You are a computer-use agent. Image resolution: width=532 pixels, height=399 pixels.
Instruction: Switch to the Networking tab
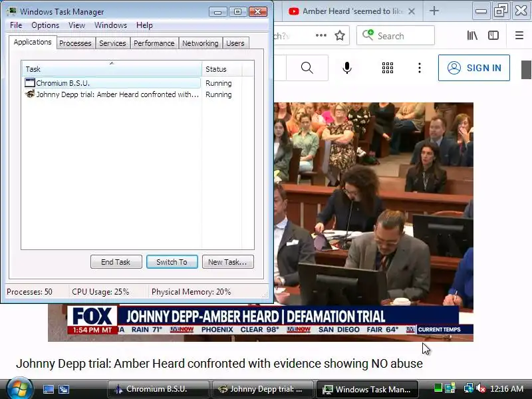(200, 43)
